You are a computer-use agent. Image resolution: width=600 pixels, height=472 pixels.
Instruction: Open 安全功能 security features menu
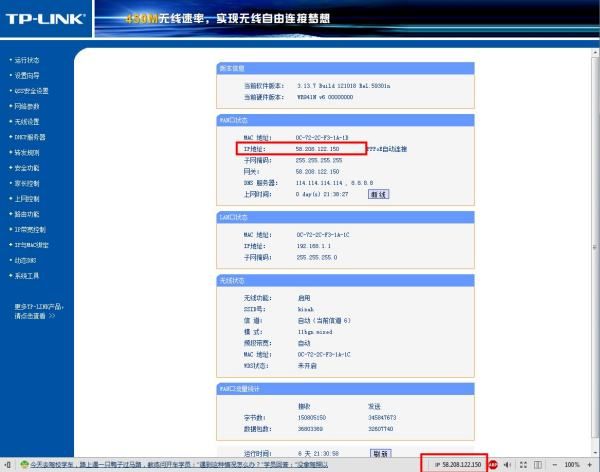click(27, 168)
